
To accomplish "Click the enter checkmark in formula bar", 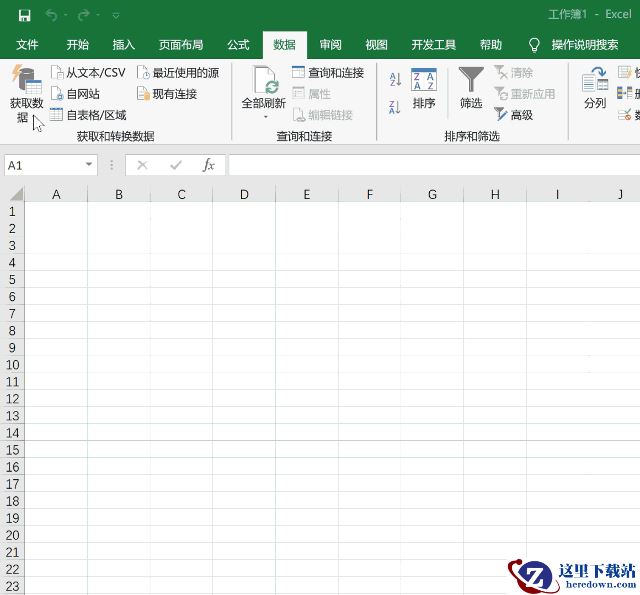I will (x=176, y=165).
